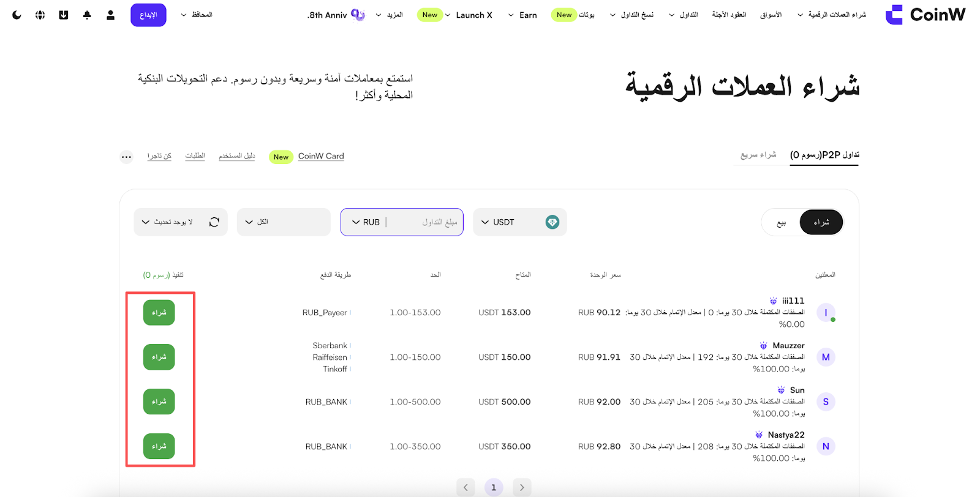Click the buy button for Mauzzer offer
The height and width of the screenshot is (497, 980).
[x=159, y=357]
